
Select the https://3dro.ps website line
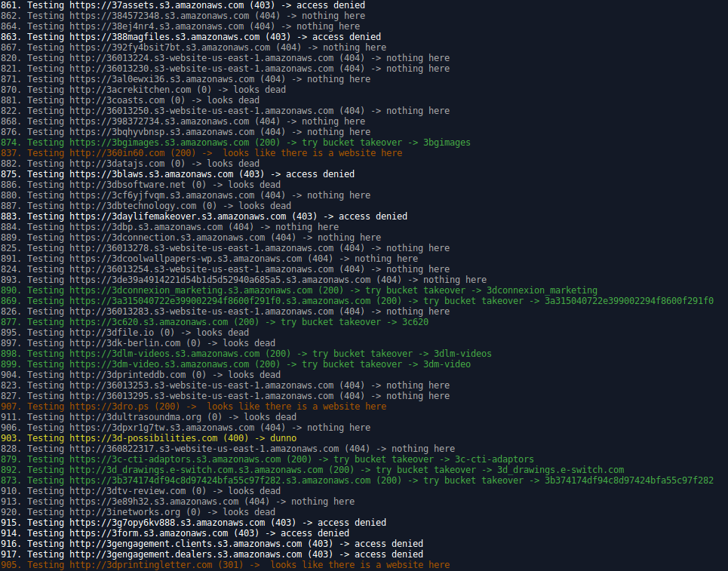coord(194,407)
